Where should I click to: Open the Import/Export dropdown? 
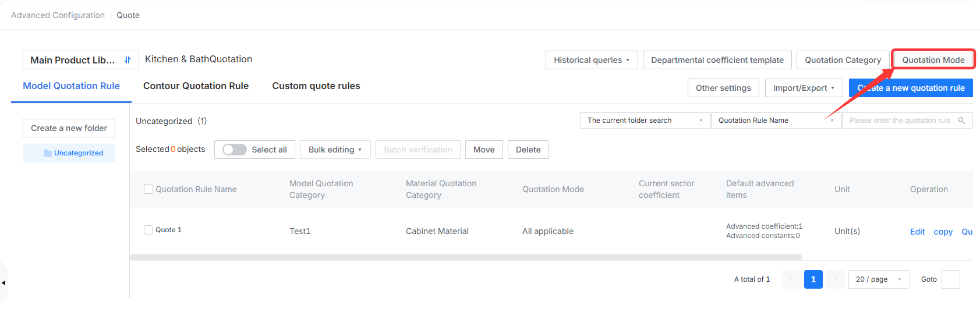tap(804, 88)
